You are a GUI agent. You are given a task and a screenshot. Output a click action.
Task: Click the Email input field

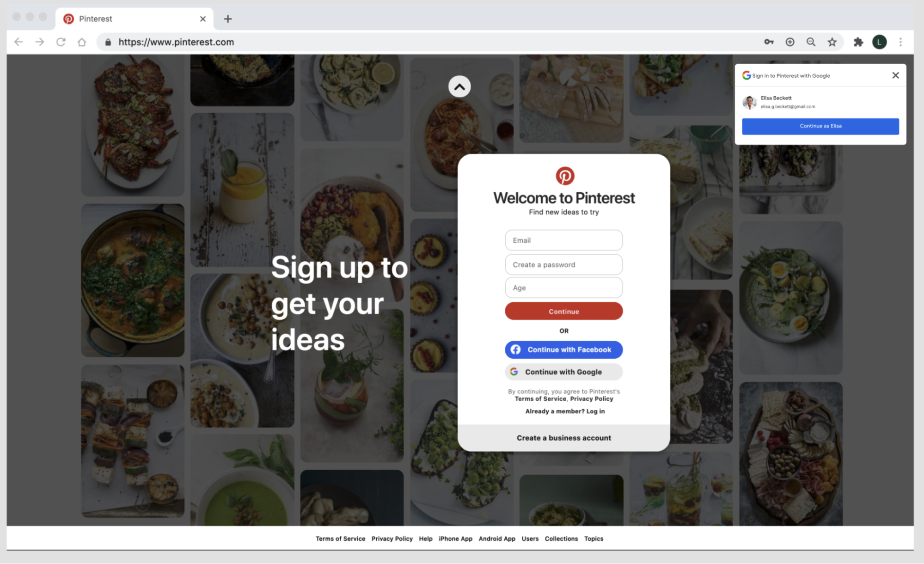tap(563, 240)
